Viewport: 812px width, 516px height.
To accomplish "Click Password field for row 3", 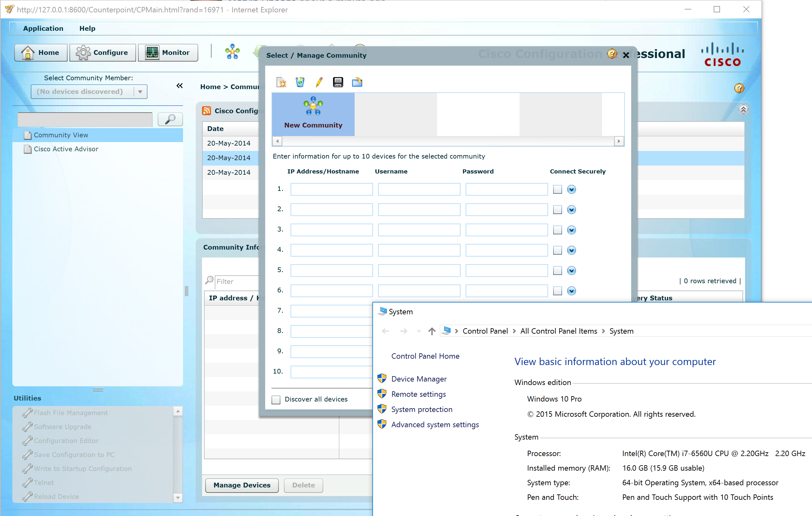I will click(507, 230).
